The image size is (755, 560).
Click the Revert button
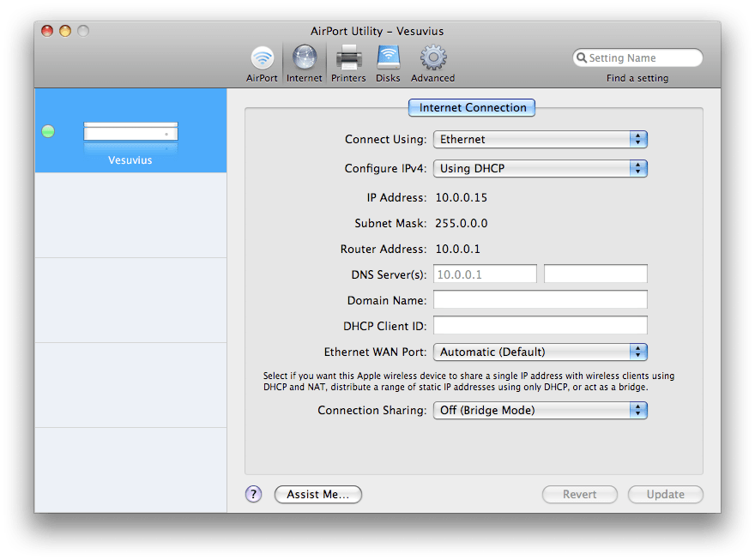(580, 494)
